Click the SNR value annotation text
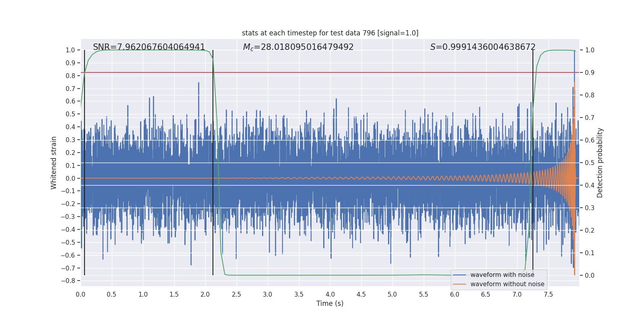Image resolution: width=644 pixels, height=322 pixels. 149,47
